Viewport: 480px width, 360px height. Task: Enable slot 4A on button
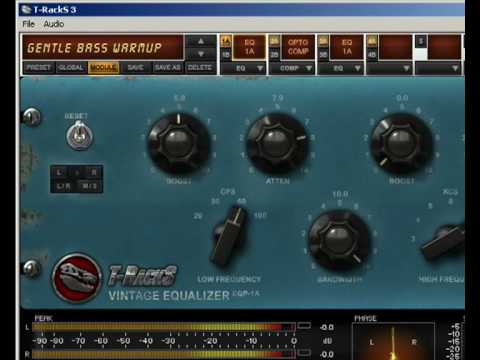tap(372, 41)
